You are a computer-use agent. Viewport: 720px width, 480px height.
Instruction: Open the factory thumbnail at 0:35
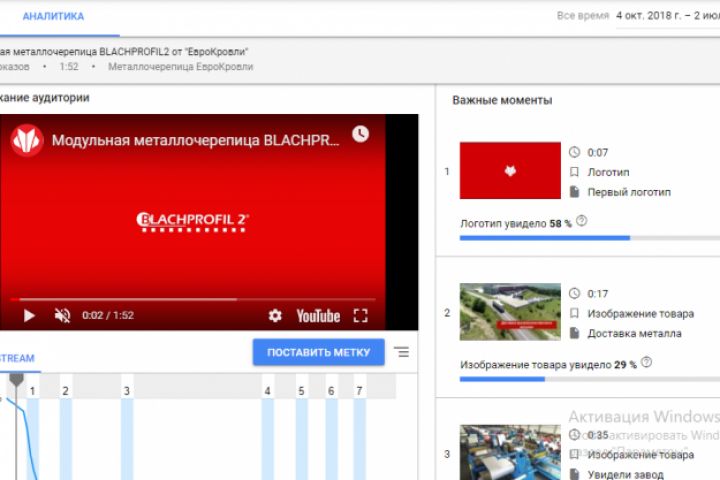[x=510, y=452]
